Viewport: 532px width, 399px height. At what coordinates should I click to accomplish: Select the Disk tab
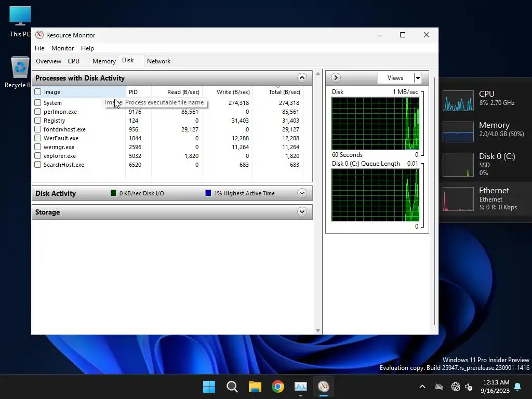128,60
